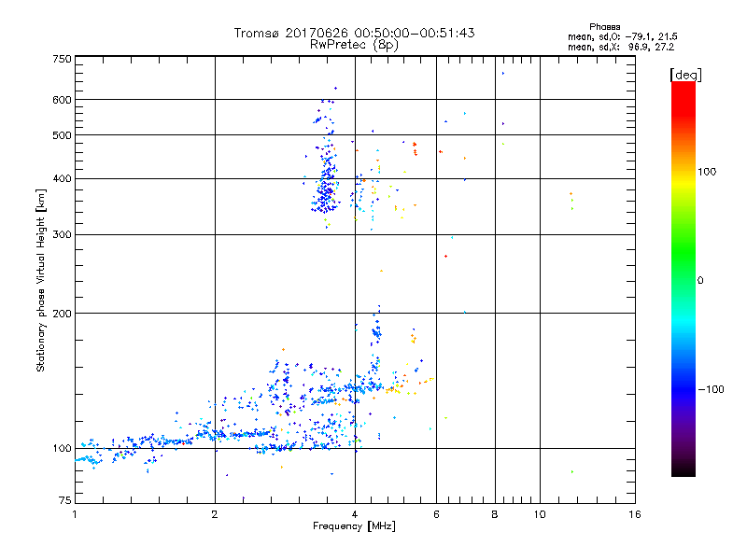This screenshot has height=560, width=747.
Task: Click the 'RwPretec (8p)' subtitle
Action: (354, 45)
